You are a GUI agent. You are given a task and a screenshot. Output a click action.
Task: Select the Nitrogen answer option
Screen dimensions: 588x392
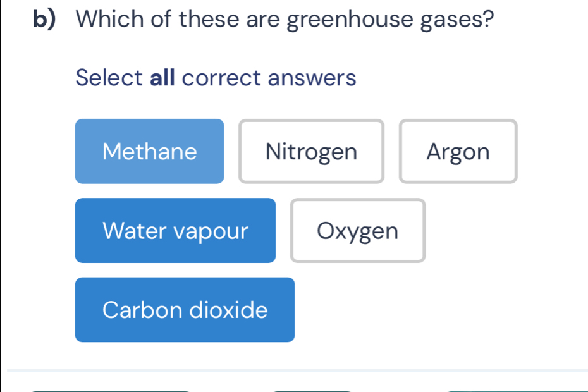coord(311,151)
